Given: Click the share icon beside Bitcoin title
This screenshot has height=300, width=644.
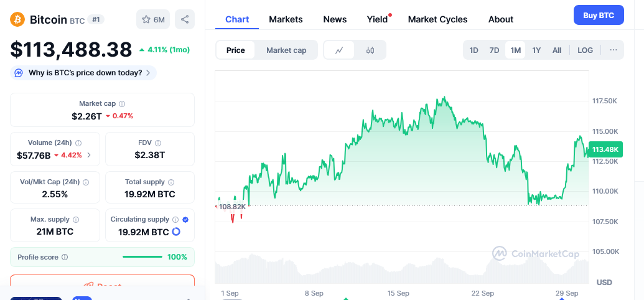Looking at the screenshot, I should point(185,19).
